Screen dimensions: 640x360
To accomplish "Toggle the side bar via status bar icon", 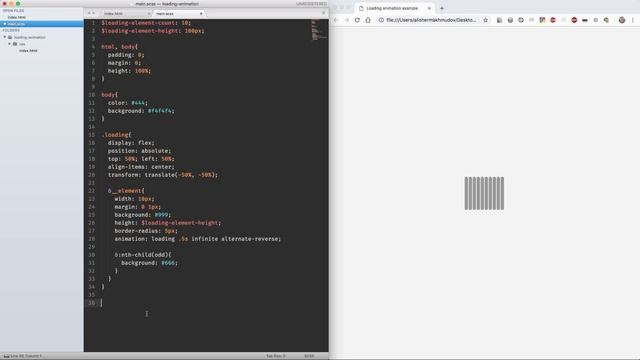I will click(x=6, y=356).
